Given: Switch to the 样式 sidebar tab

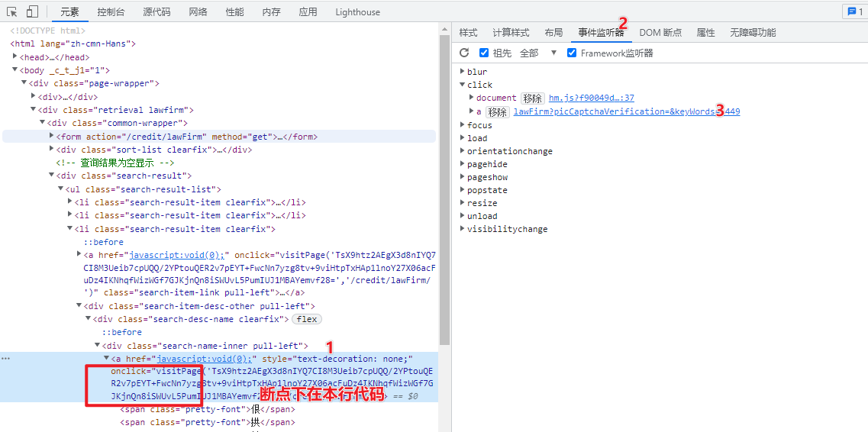Looking at the screenshot, I should point(468,33).
